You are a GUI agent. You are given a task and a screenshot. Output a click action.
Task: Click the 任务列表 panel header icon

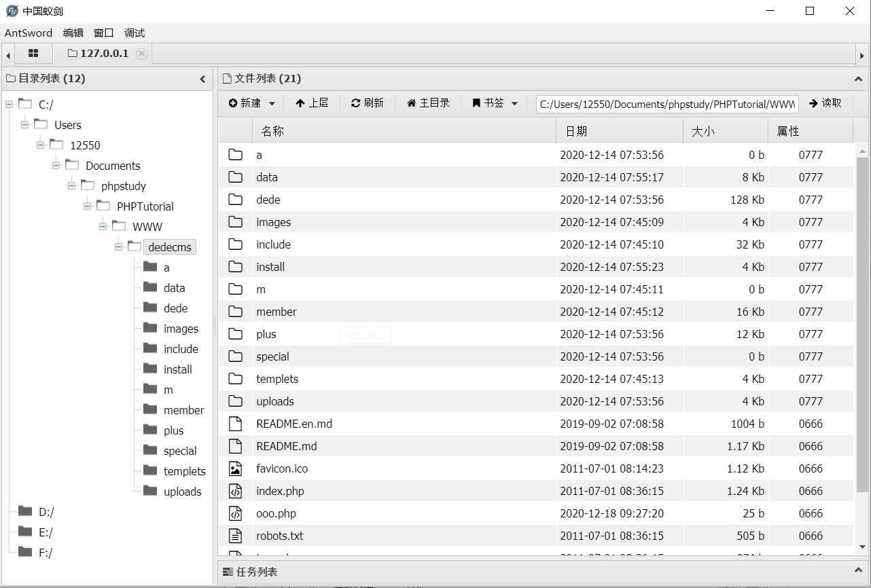pos(227,572)
